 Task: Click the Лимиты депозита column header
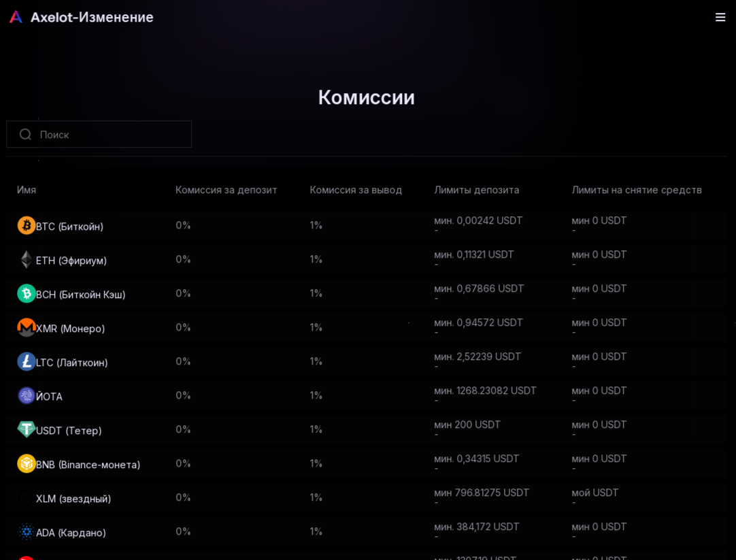coord(476,190)
